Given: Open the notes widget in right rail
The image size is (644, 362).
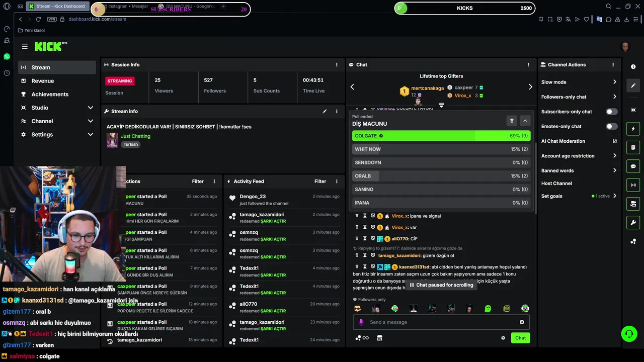Looking at the screenshot, I should tap(633, 147).
